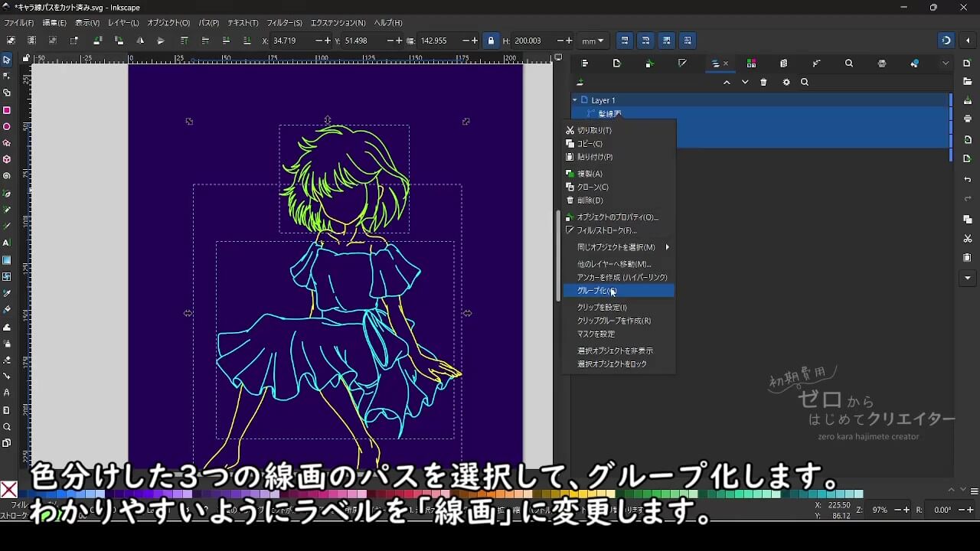
Task: Select the Ellipse tool in the toolbox
Action: 7,126
